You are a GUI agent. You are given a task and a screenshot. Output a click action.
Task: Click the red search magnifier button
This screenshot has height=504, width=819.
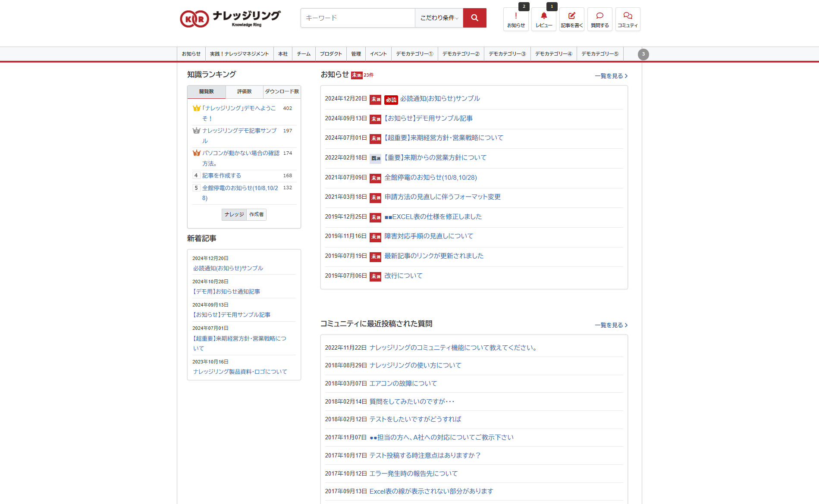pyautogui.click(x=474, y=18)
